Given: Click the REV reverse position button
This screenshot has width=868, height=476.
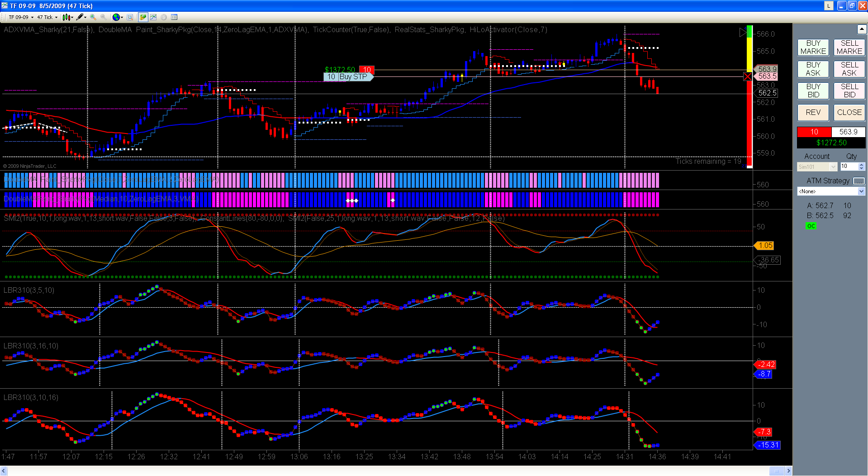Looking at the screenshot, I should (813, 113).
